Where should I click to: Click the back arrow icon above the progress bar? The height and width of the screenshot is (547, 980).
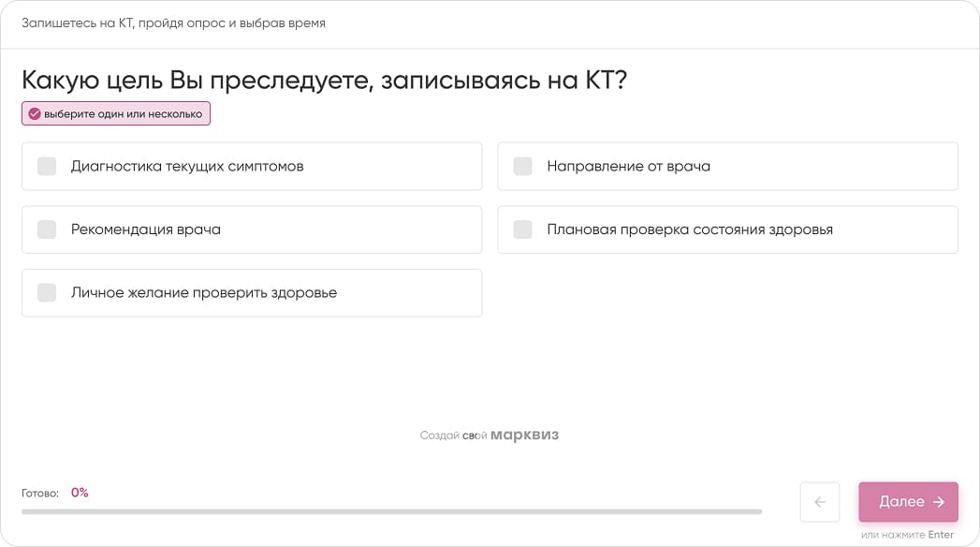tap(820, 503)
